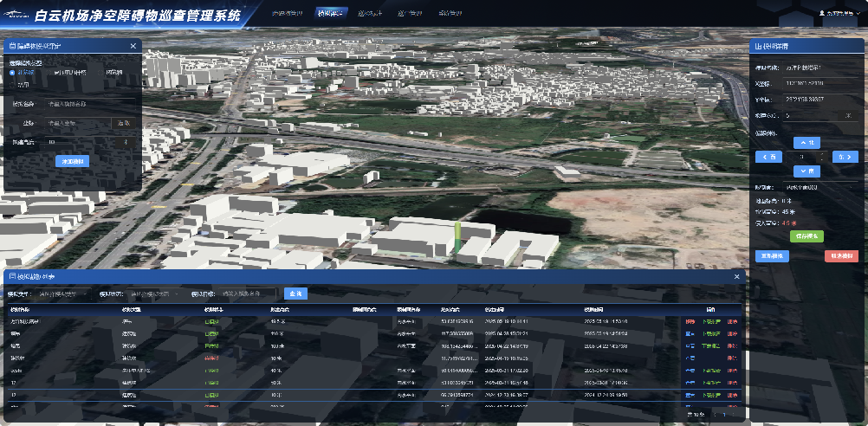Click the north (北) arrow button
This screenshot has height=426, width=868.
pyautogui.click(x=806, y=141)
